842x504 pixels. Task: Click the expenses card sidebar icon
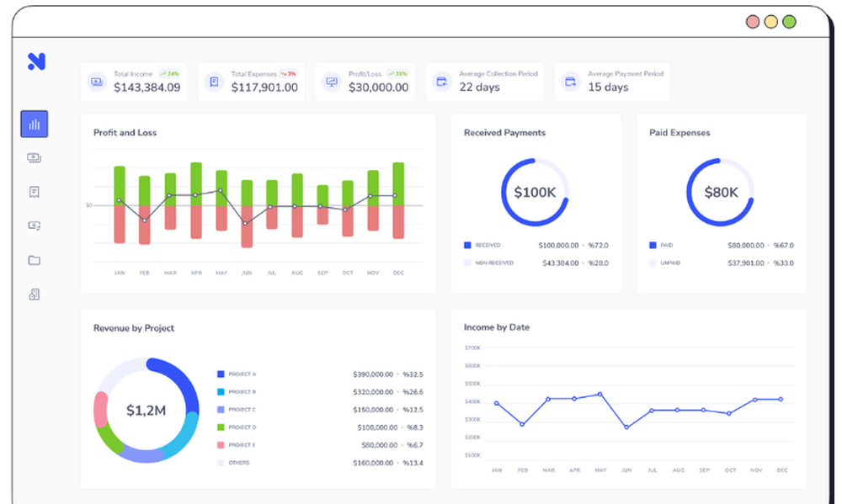34,225
